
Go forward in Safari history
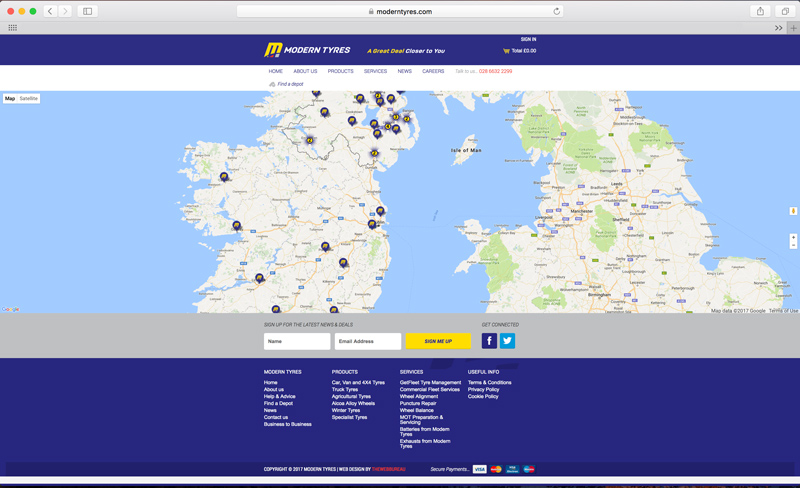65,11
